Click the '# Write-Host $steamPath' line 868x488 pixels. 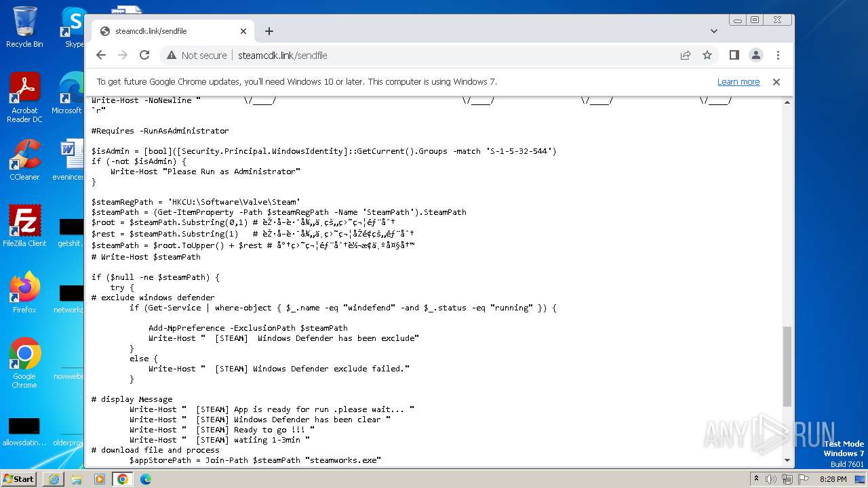[x=146, y=257]
